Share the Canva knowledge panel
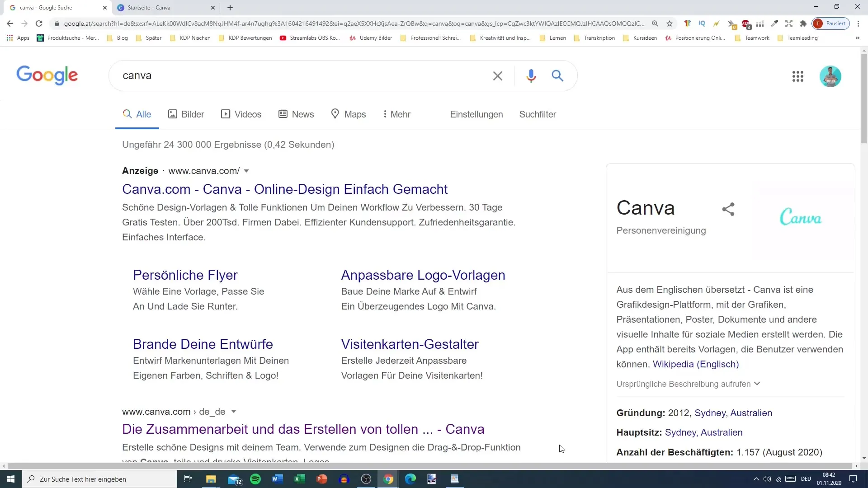The image size is (868, 488). point(728,209)
